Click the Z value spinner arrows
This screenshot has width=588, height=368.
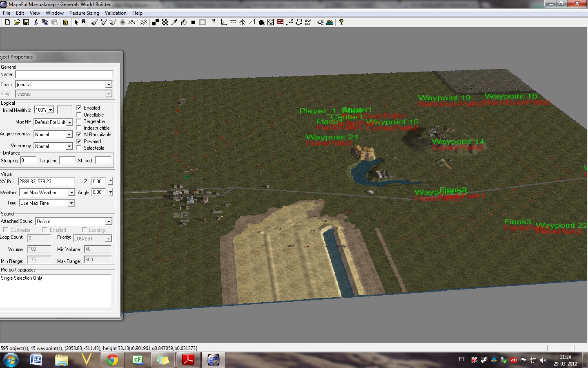[110, 181]
